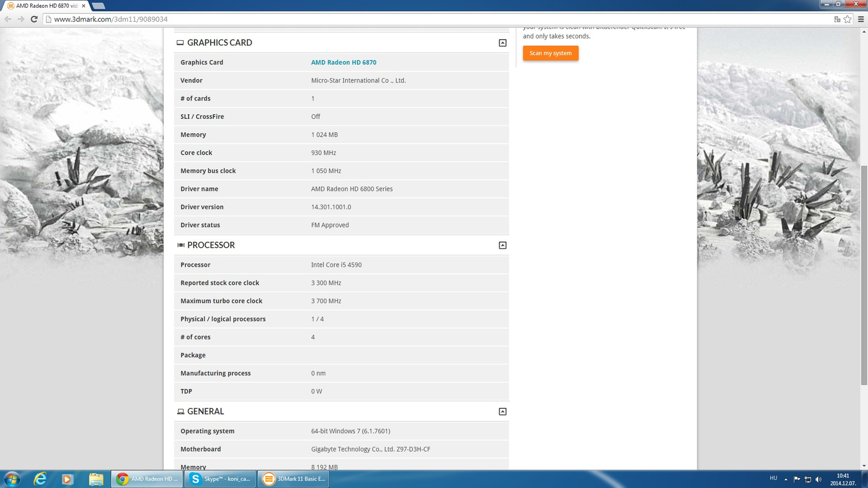This screenshot has width=868, height=488.
Task: Click the Processor section chip icon
Action: 181,245
